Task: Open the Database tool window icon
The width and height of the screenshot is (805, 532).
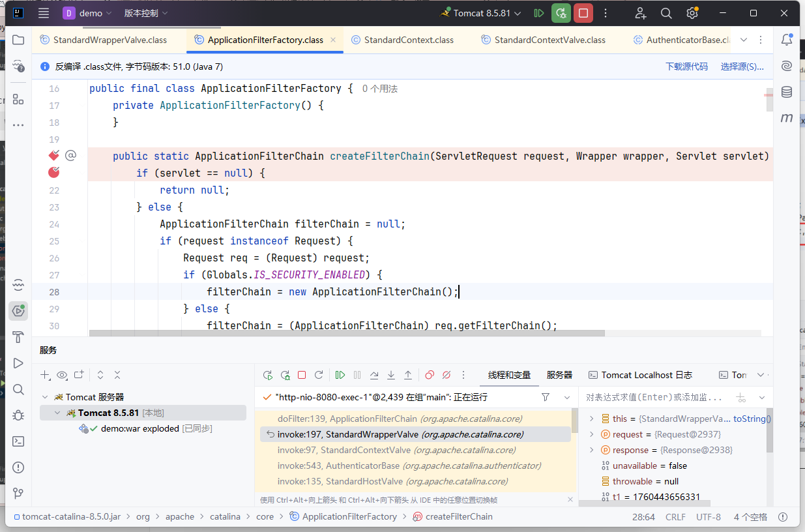Action: (787, 92)
